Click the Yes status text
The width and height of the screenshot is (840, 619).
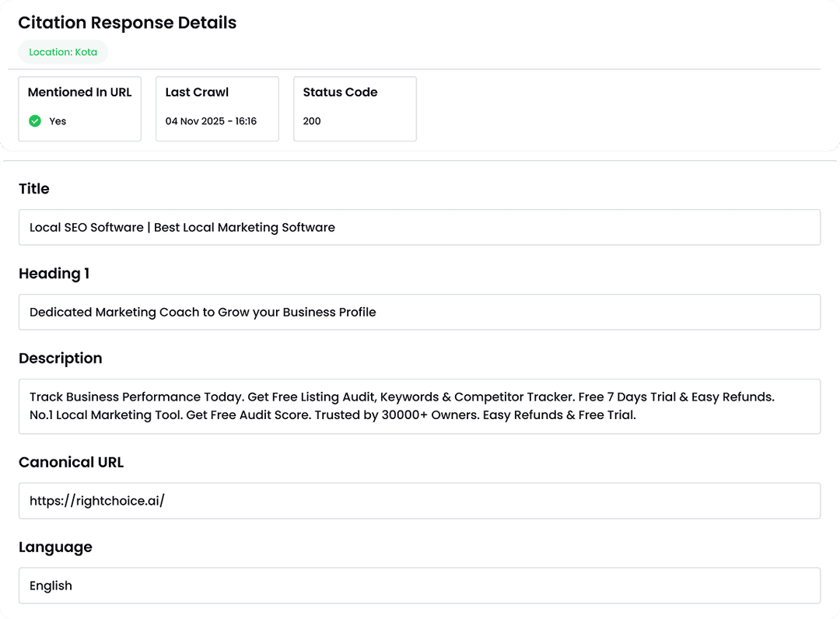point(56,121)
